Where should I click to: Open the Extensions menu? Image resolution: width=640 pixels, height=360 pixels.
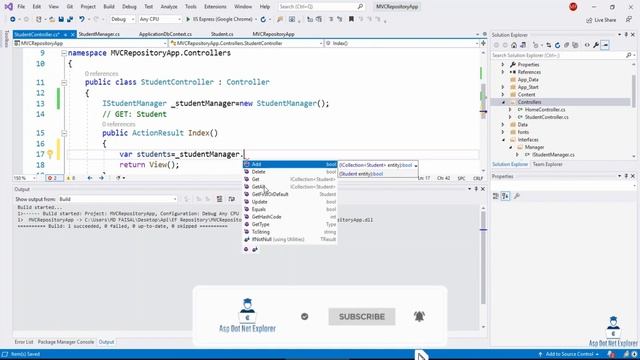pyautogui.click(x=215, y=7)
